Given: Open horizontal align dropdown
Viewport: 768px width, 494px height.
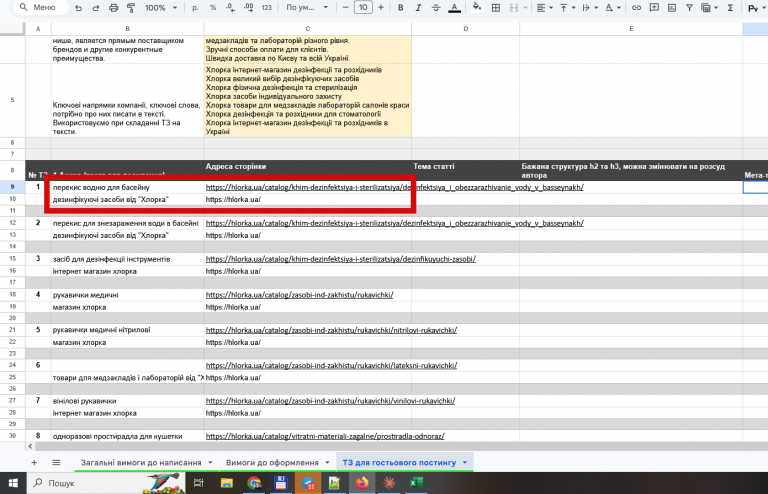Looking at the screenshot, I should (x=544, y=8).
